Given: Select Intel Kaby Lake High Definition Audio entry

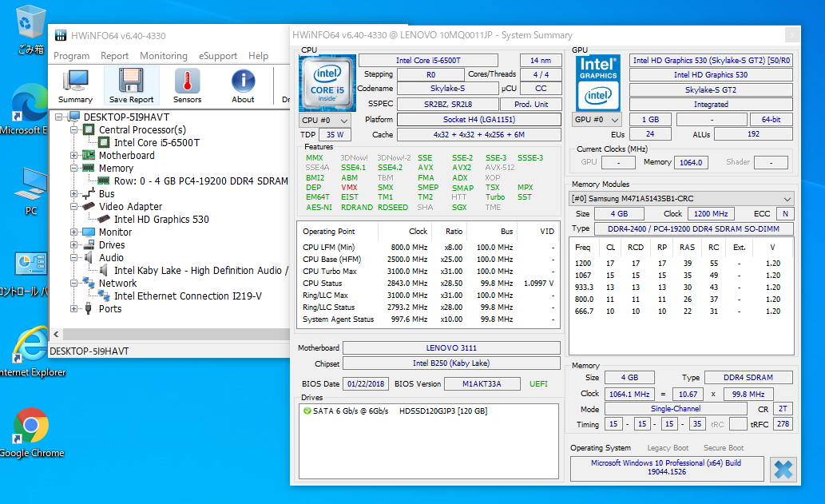Looking at the screenshot, I should [x=201, y=271].
